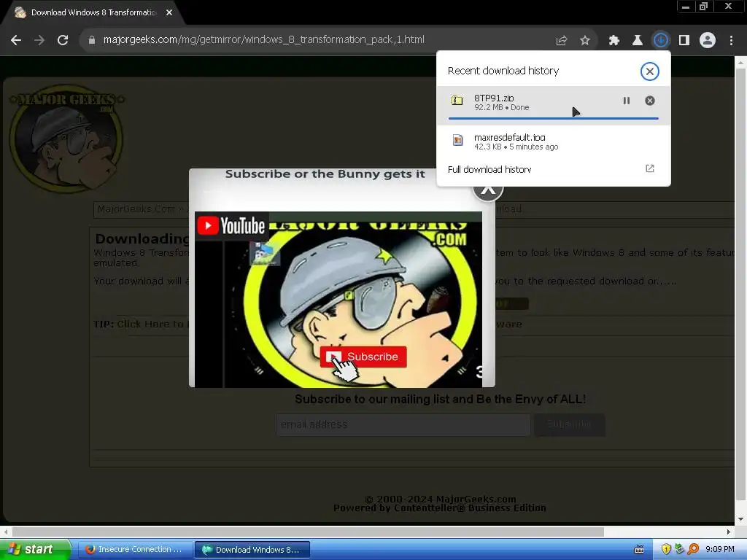The height and width of the screenshot is (560, 747).
Task: Click the magnifier tray icon
Action: pos(693,550)
